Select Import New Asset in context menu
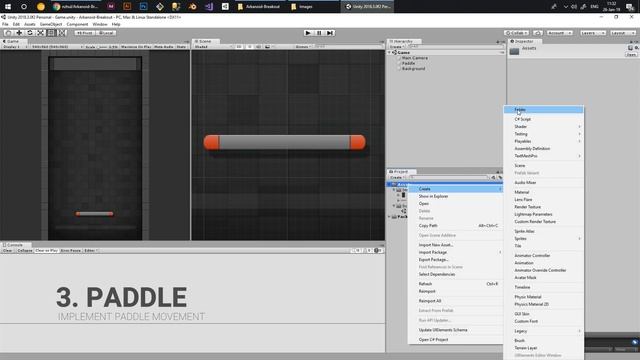Viewport: 640px width, 360px height. (x=456, y=245)
